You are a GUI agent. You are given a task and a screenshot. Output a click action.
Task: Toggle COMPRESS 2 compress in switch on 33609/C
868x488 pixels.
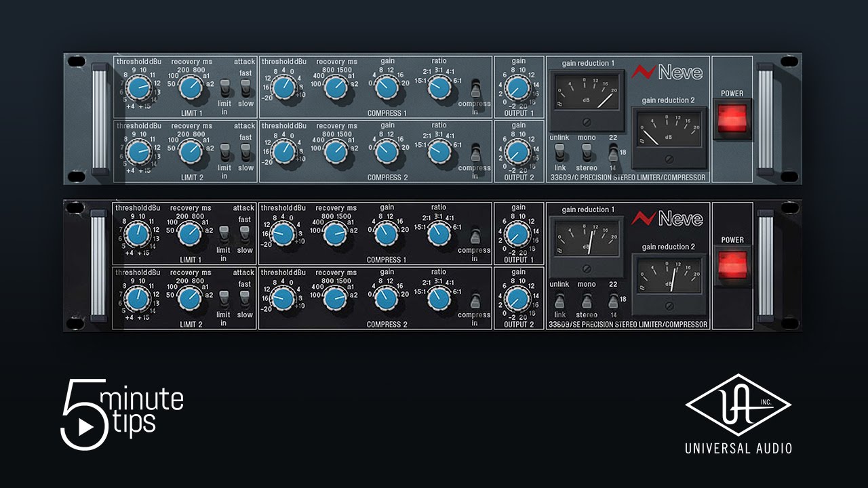coord(475,153)
